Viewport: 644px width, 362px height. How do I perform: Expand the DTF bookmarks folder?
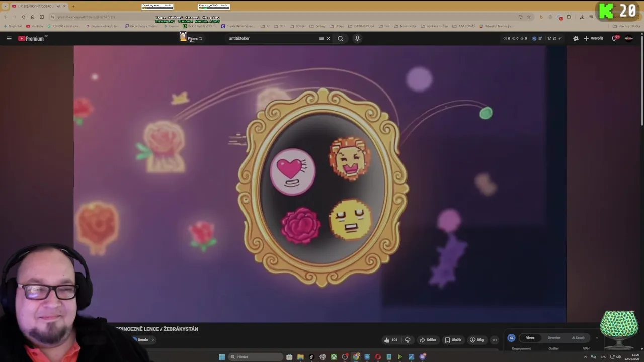(279, 26)
